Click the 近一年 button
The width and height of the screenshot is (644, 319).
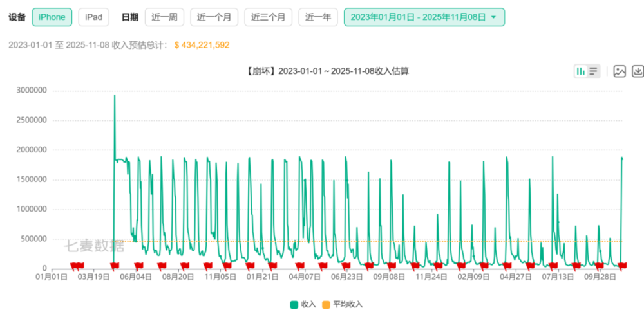click(318, 17)
